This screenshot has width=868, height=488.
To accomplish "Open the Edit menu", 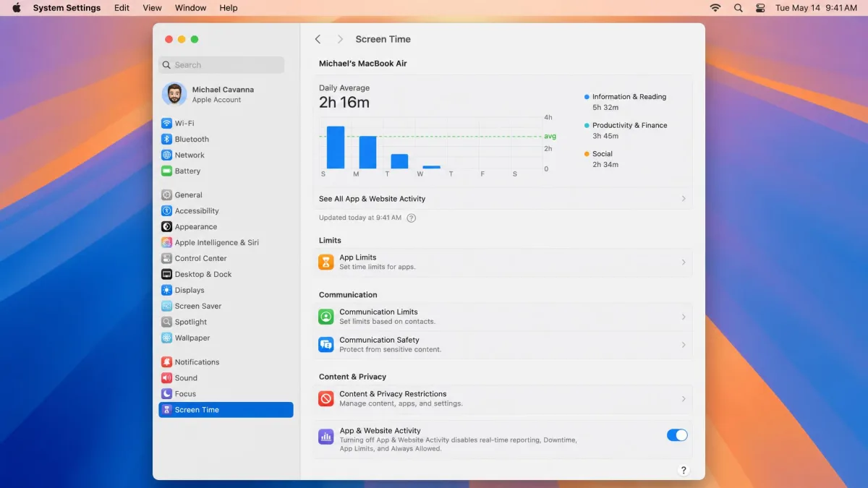I will point(122,8).
